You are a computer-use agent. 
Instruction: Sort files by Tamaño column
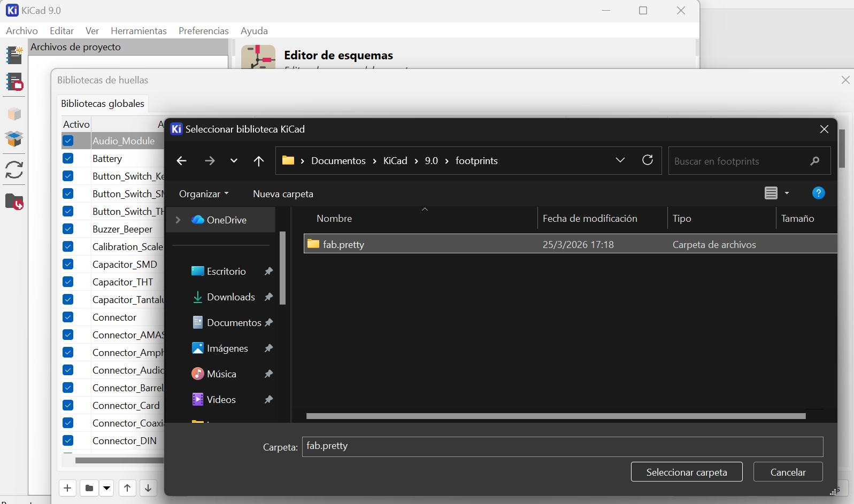797,219
